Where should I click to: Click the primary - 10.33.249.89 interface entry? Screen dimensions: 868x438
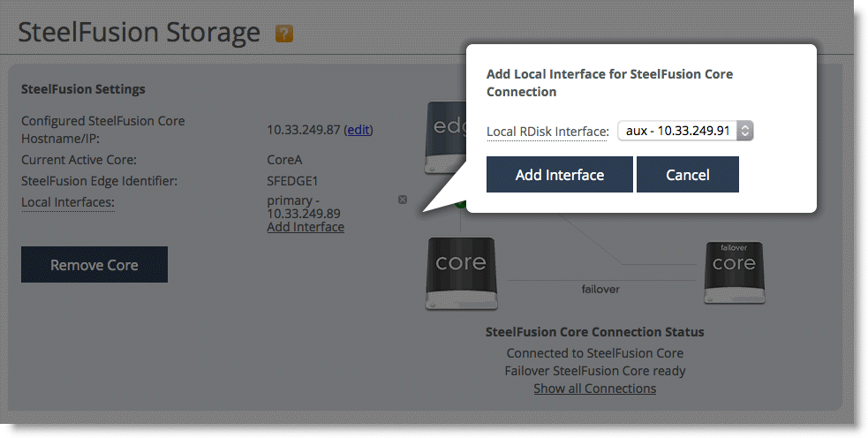coord(304,207)
